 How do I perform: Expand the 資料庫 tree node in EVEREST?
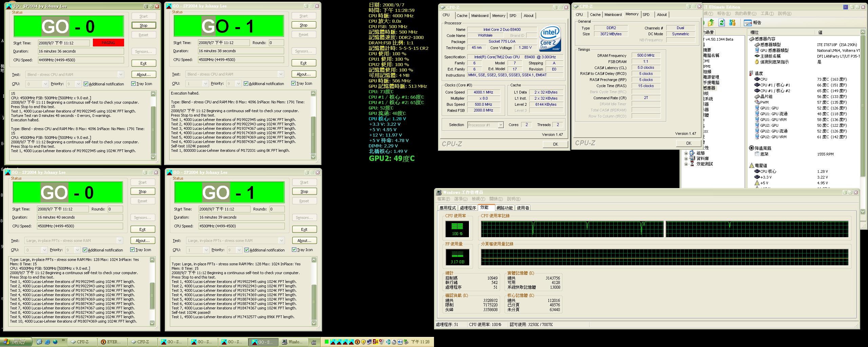coord(686,159)
